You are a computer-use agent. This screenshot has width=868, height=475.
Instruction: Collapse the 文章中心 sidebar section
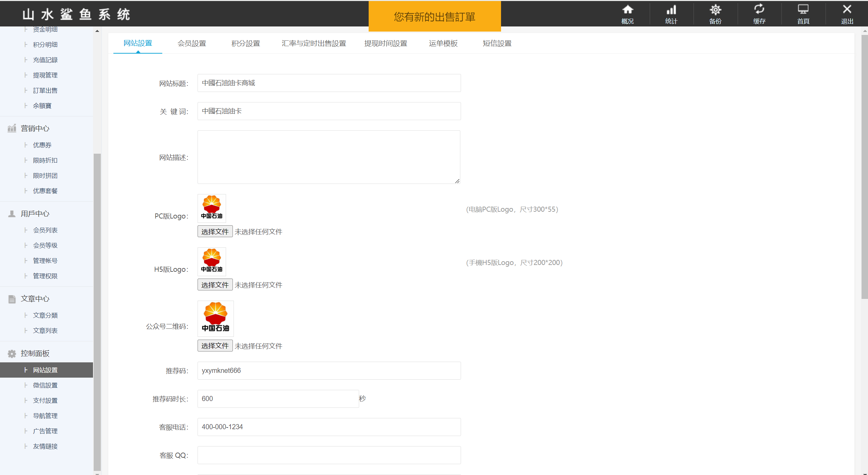pos(35,299)
